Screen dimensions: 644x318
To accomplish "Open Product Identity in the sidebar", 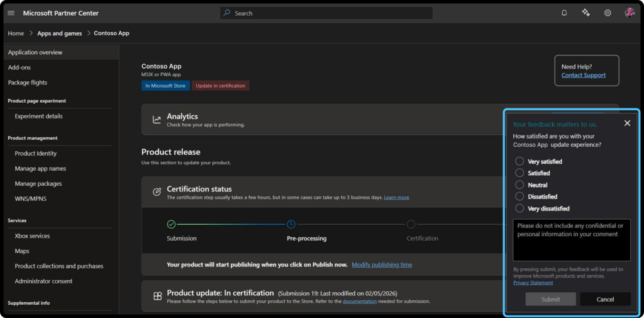I will click(x=36, y=154).
